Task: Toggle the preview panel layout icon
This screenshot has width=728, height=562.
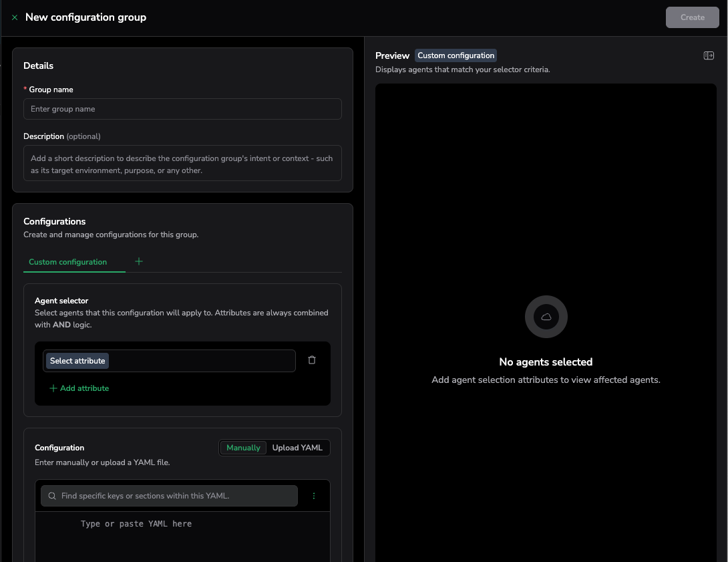Action: tap(709, 55)
